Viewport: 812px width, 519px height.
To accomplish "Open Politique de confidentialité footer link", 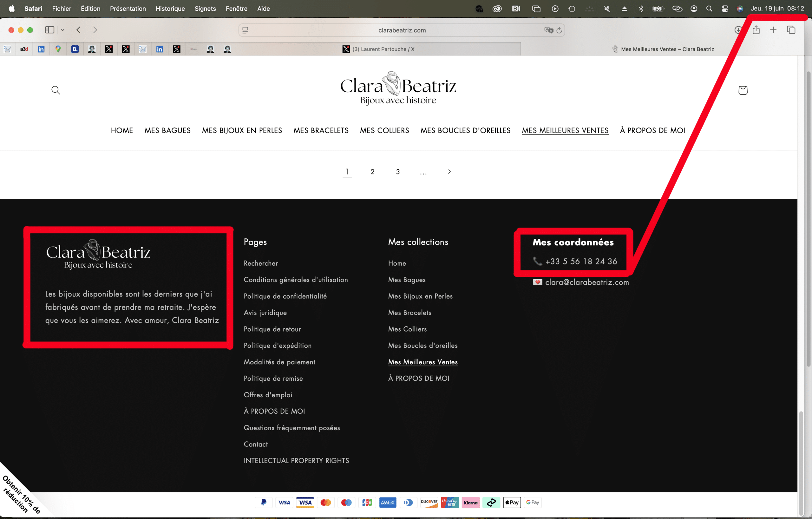I will [285, 296].
